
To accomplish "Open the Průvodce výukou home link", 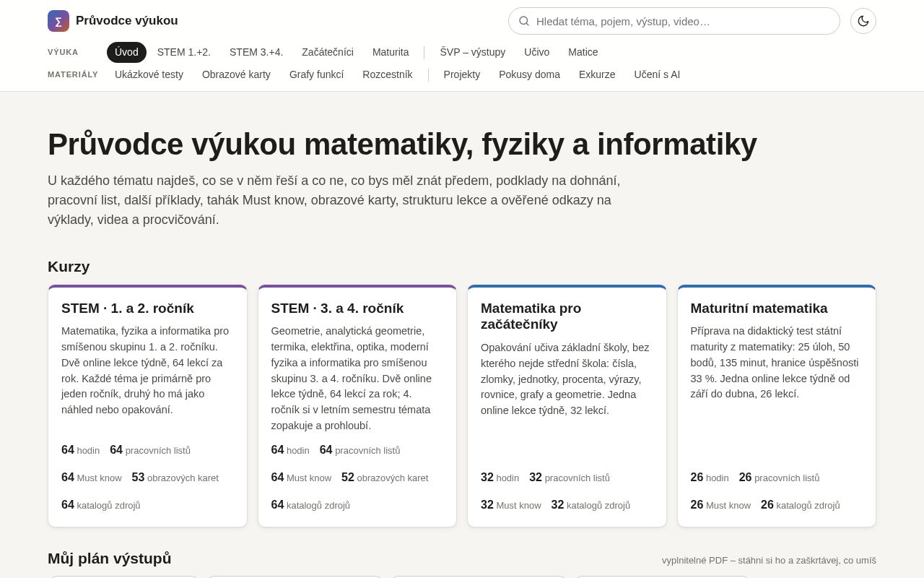I will [x=113, y=21].
